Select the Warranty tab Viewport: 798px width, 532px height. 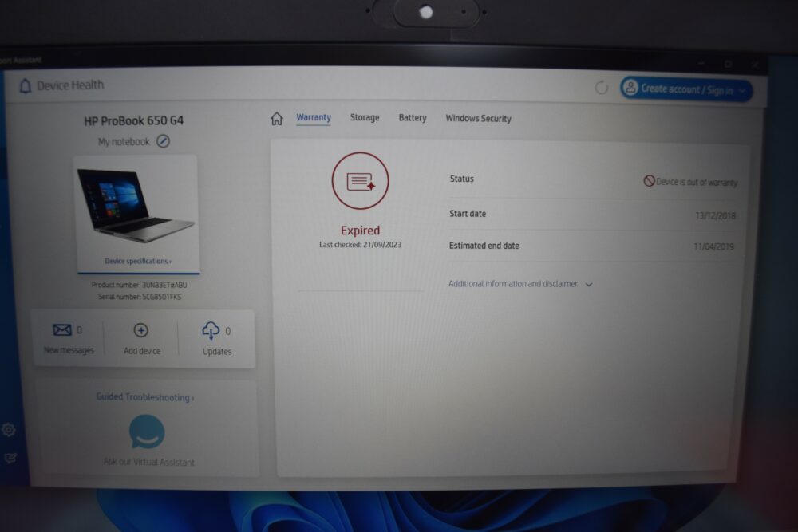coord(314,117)
